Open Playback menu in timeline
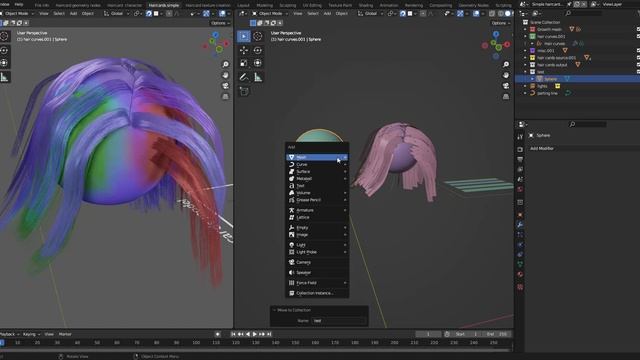This screenshot has width=640, height=360. (x=9, y=334)
